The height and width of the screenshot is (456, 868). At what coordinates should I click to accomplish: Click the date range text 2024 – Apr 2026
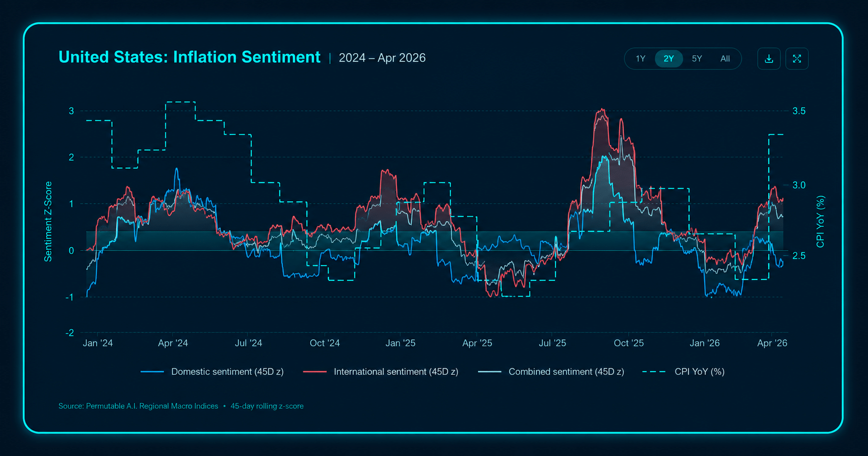coord(382,58)
